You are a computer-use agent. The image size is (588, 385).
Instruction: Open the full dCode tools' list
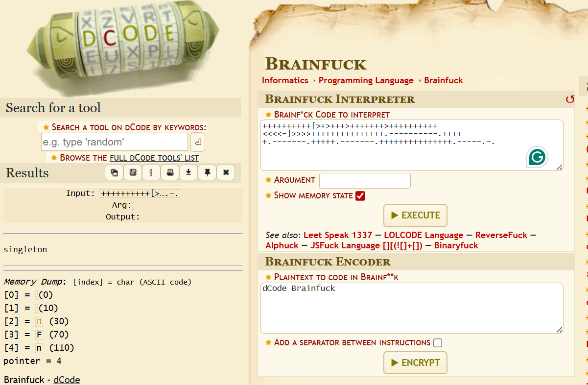tap(154, 158)
